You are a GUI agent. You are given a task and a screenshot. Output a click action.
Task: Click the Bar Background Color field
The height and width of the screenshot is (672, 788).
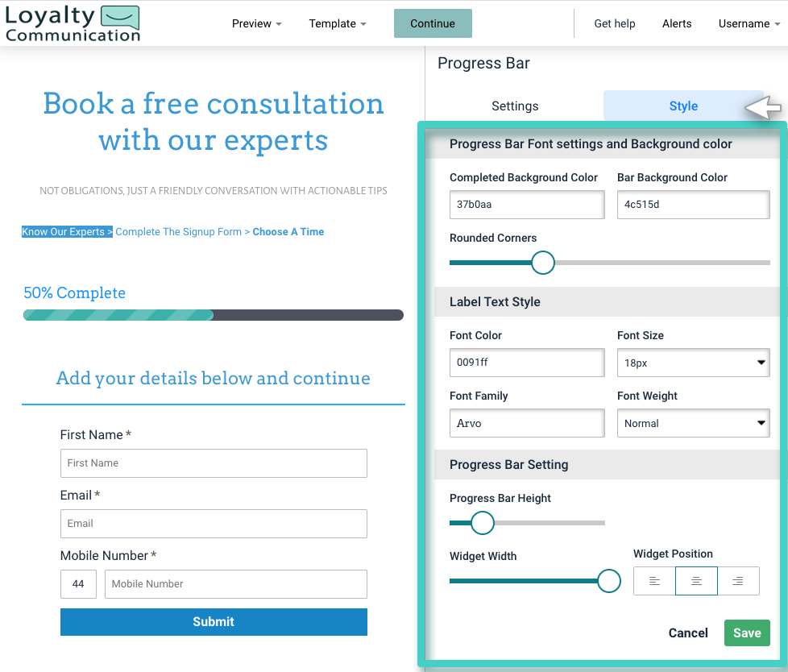click(694, 205)
